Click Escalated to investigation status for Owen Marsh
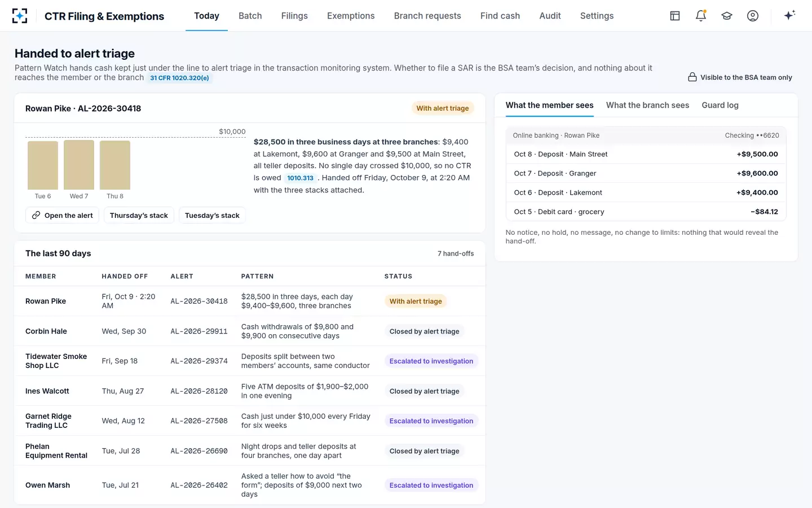 [431, 485]
